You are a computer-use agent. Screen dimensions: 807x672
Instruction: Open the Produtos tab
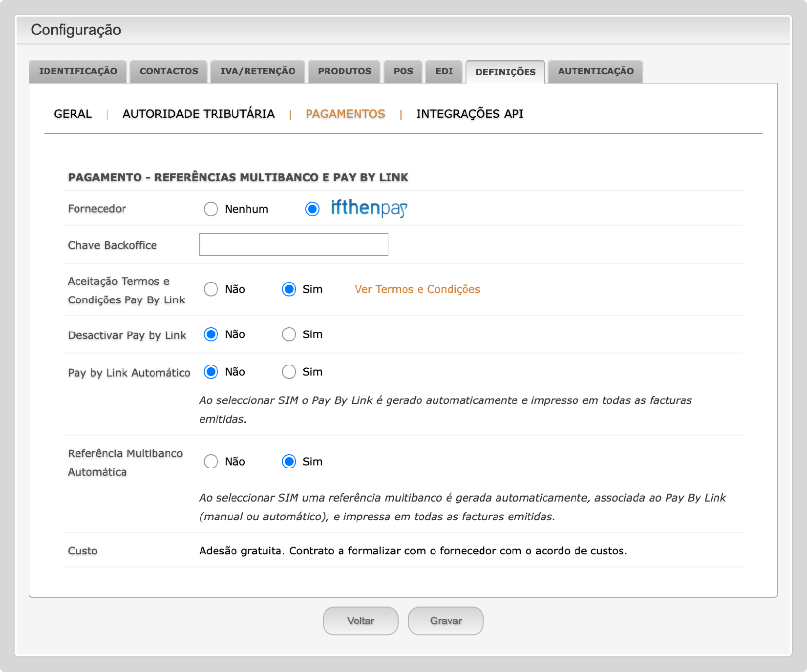(x=344, y=71)
